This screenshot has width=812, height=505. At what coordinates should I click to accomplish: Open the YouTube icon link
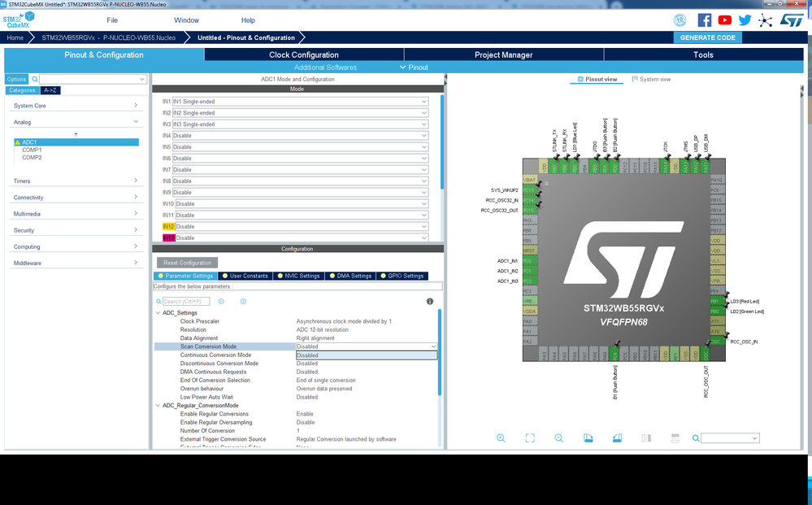(724, 20)
